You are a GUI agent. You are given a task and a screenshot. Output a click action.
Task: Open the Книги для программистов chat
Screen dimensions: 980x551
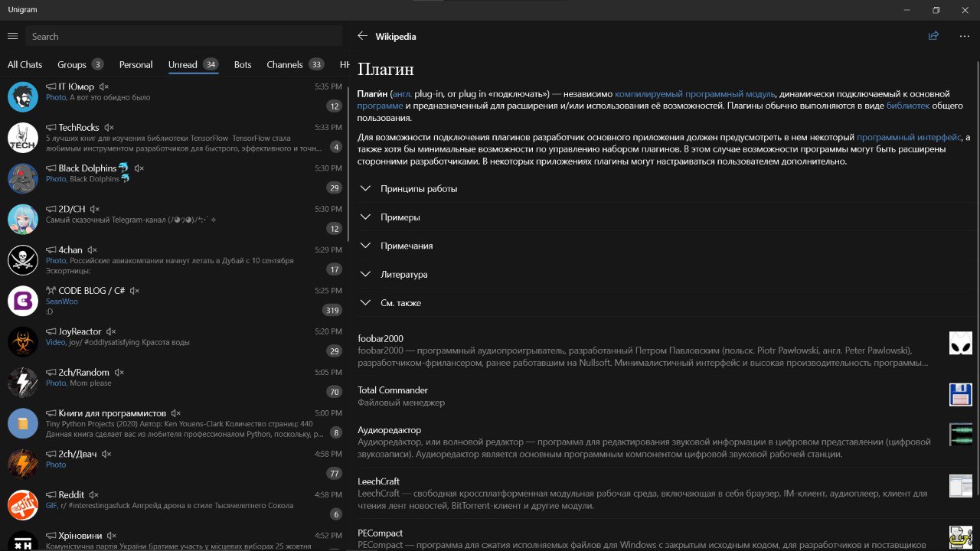[x=175, y=423]
